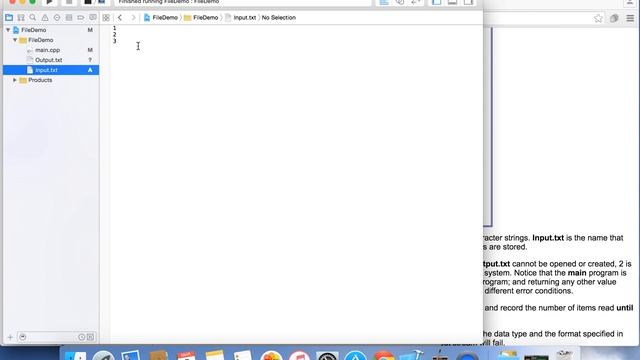640x360 pixels.
Task: Open the Issue navigator warning icon
Action: (45, 18)
